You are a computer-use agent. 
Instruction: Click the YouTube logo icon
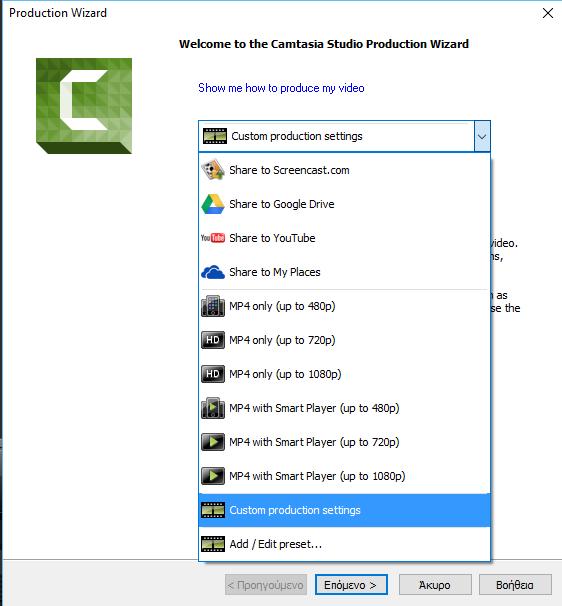point(213,238)
